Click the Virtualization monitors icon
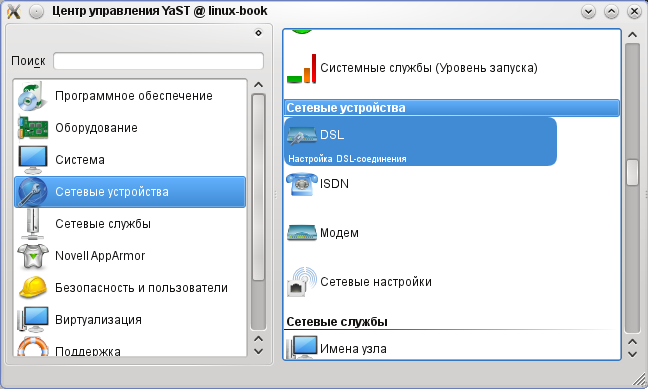This screenshot has height=389, width=648. tap(33, 319)
